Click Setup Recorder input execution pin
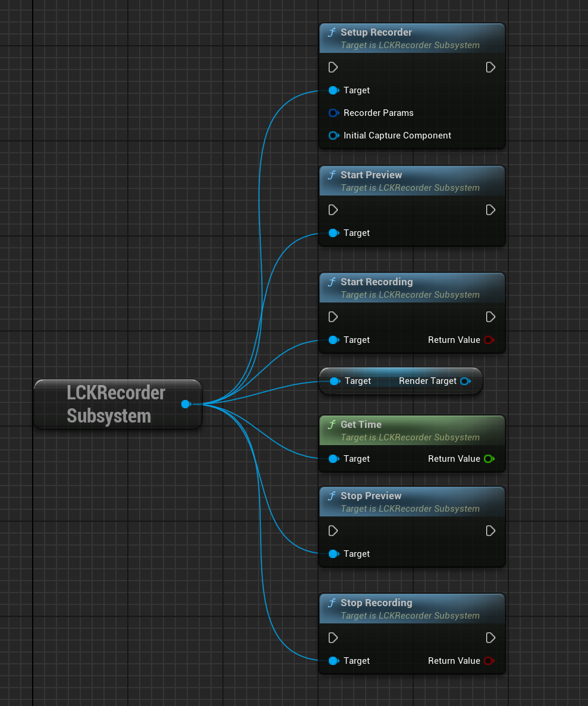588x706 pixels. coord(333,68)
